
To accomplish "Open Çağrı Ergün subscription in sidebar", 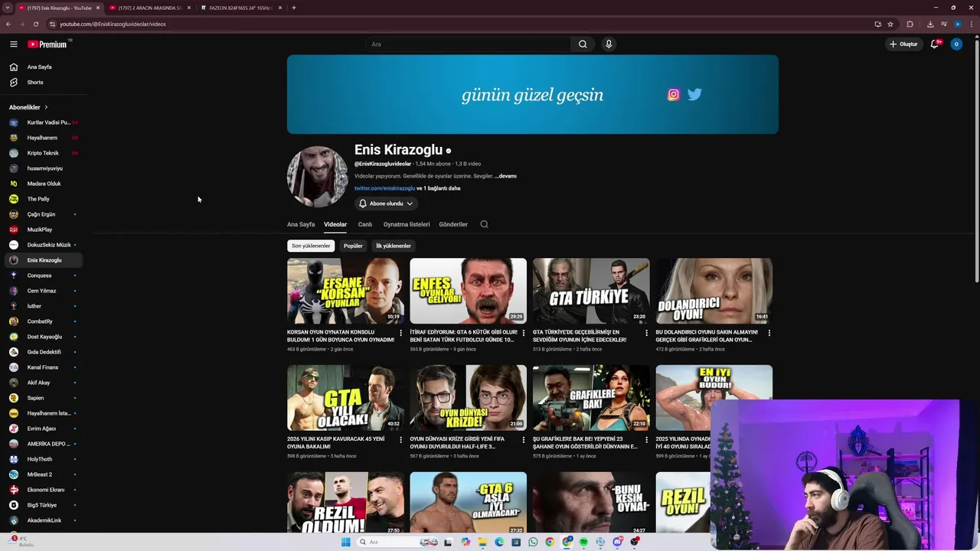I will 44,214.
